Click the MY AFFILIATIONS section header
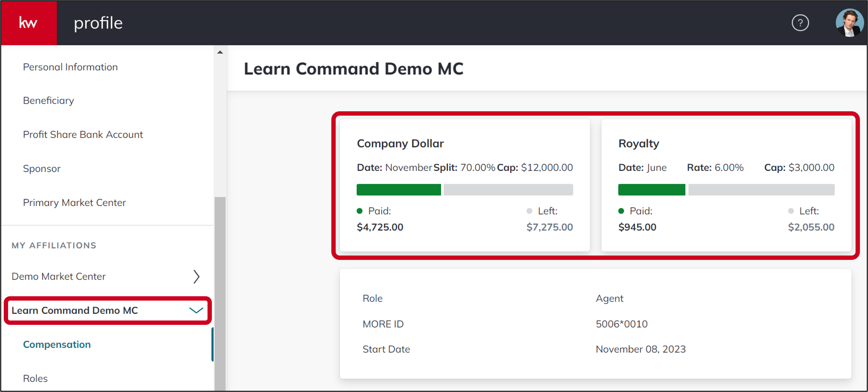 click(54, 245)
